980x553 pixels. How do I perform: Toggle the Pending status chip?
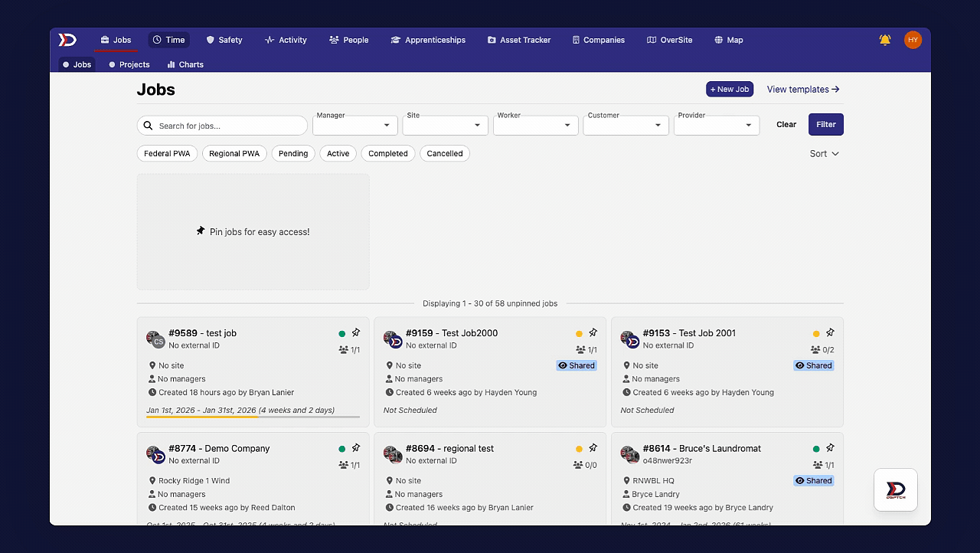coord(293,153)
